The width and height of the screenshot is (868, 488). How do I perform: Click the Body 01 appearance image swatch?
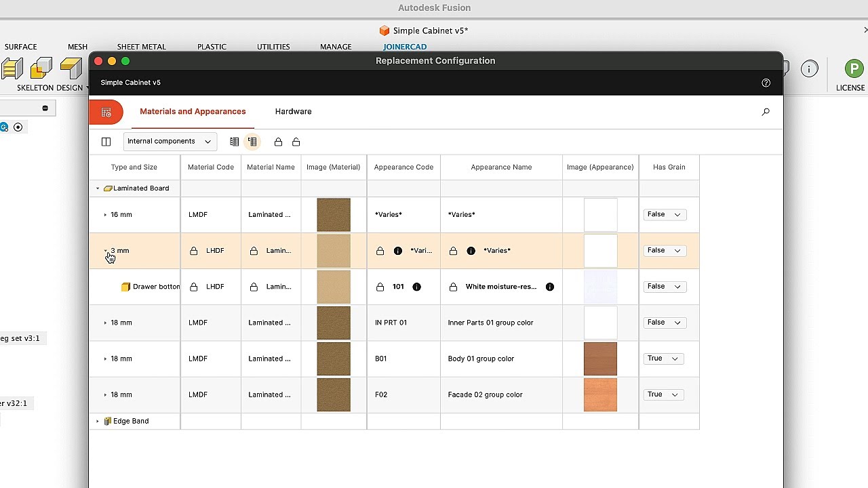(x=600, y=359)
